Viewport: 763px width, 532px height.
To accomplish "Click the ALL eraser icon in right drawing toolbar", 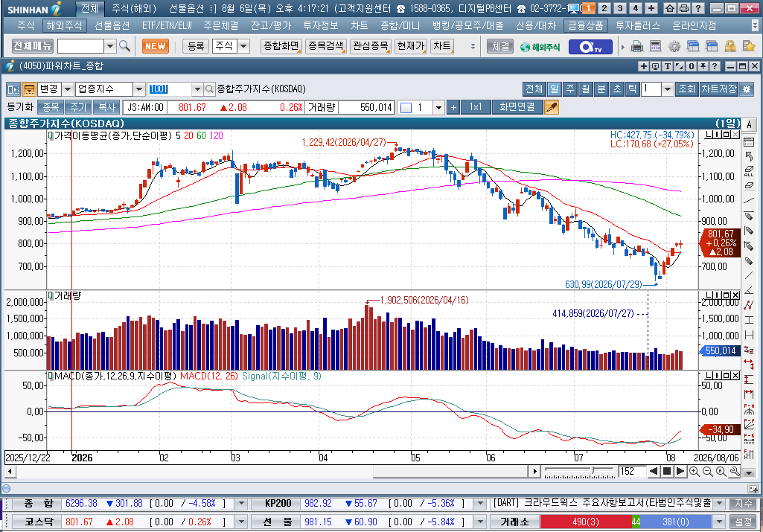I will tap(749, 170).
